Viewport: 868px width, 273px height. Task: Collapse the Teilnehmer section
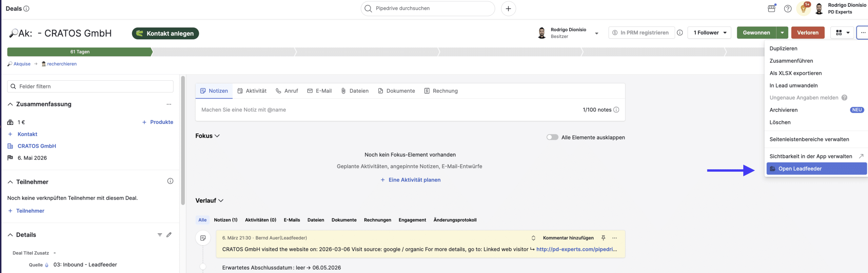[x=10, y=182]
